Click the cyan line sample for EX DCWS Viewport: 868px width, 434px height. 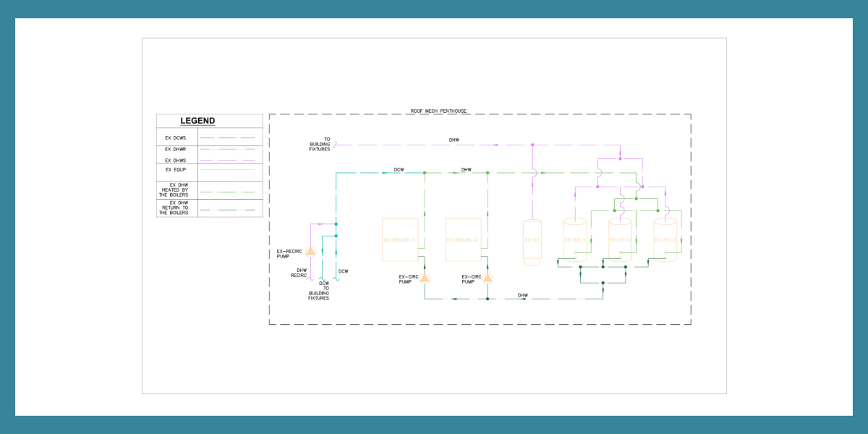coord(227,137)
